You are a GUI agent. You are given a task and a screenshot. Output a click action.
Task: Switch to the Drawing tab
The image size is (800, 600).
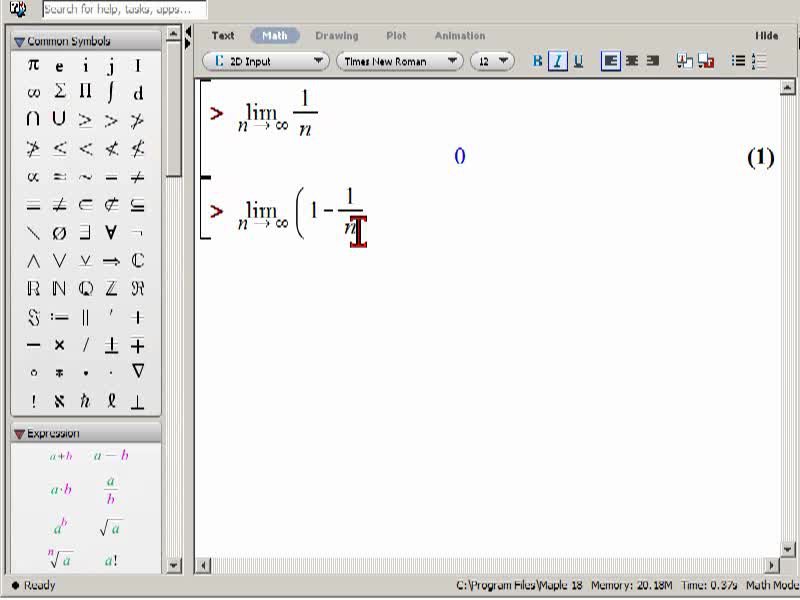337,36
